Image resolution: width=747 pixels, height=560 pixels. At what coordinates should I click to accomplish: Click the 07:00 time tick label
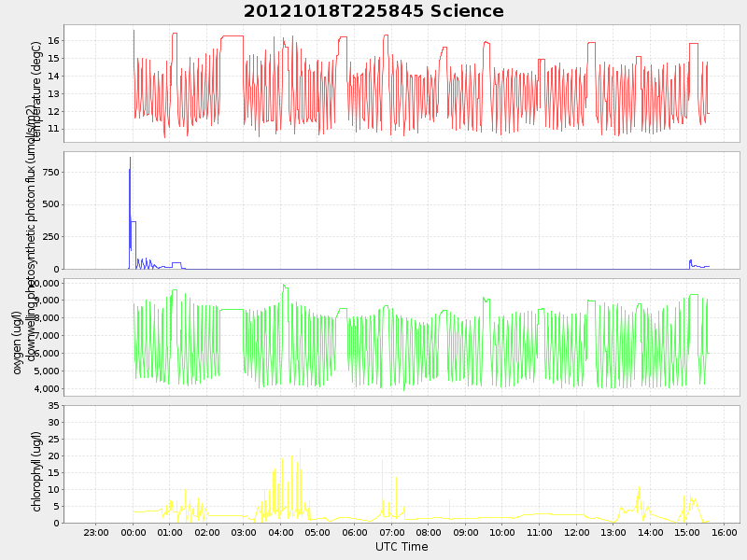pos(391,533)
